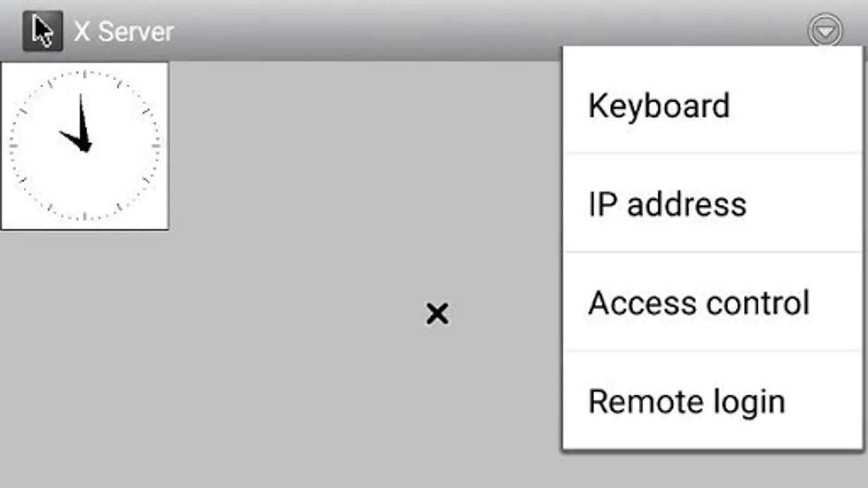Click the 12 o'clock tick mark
The height and width of the screenshot is (488, 868).
coord(85,74)
